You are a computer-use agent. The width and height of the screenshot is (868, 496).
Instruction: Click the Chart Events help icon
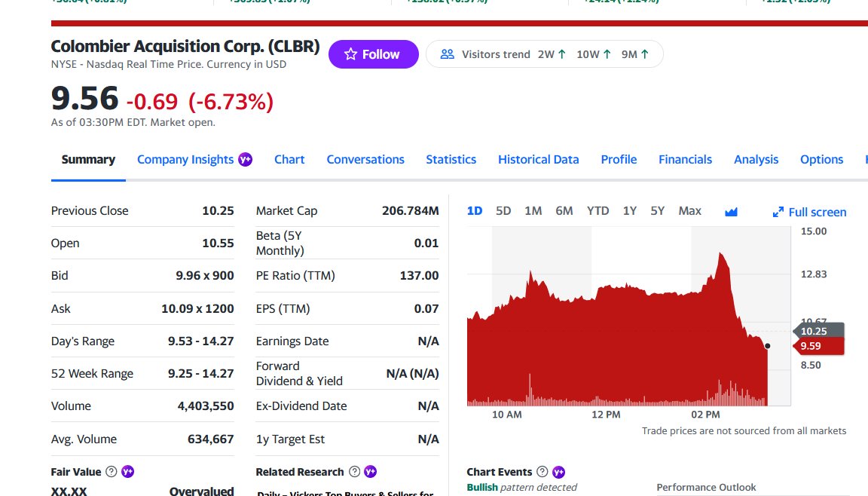542,472
